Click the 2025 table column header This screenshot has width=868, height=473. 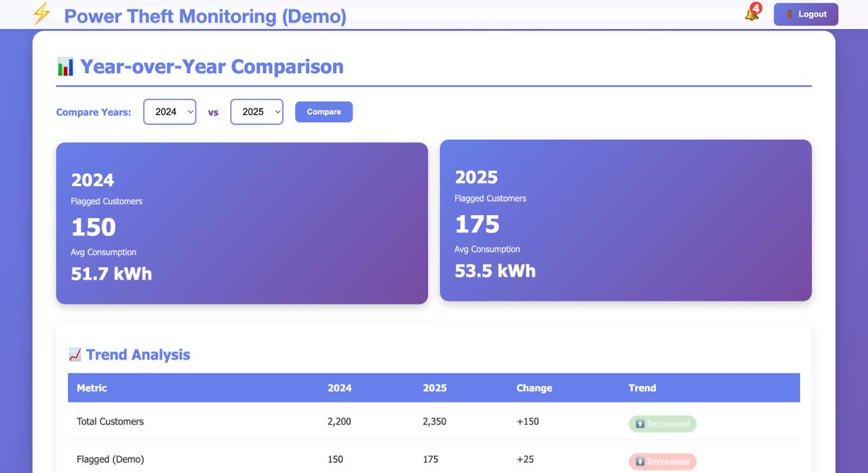[x=435, y=388]
